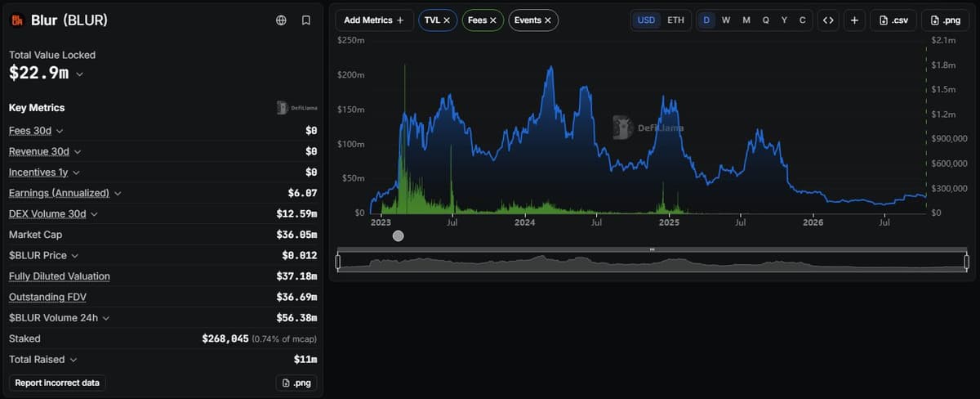Click the Key Metrics heading

[37, 108]
